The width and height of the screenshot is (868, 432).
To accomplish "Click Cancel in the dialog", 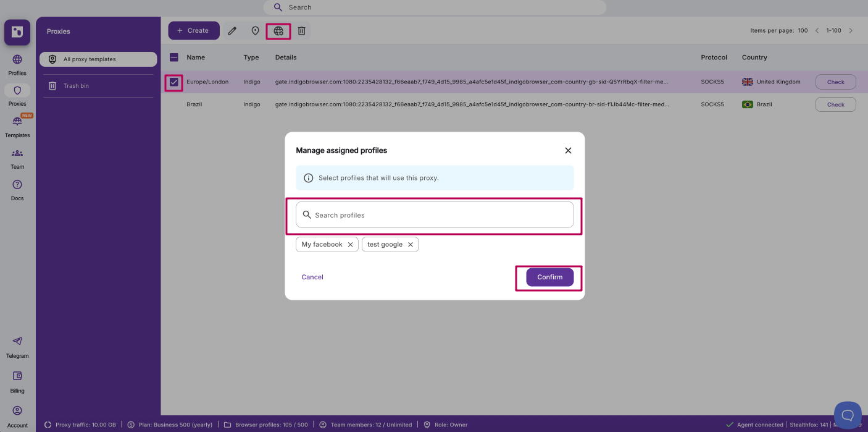I will tap(312, 277).
